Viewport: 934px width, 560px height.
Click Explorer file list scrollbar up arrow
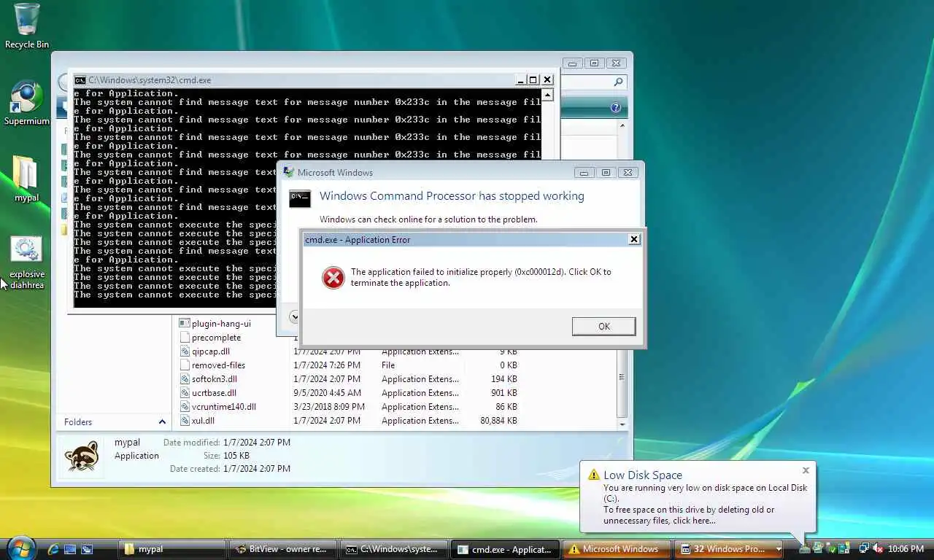click(x=622, y=125)
